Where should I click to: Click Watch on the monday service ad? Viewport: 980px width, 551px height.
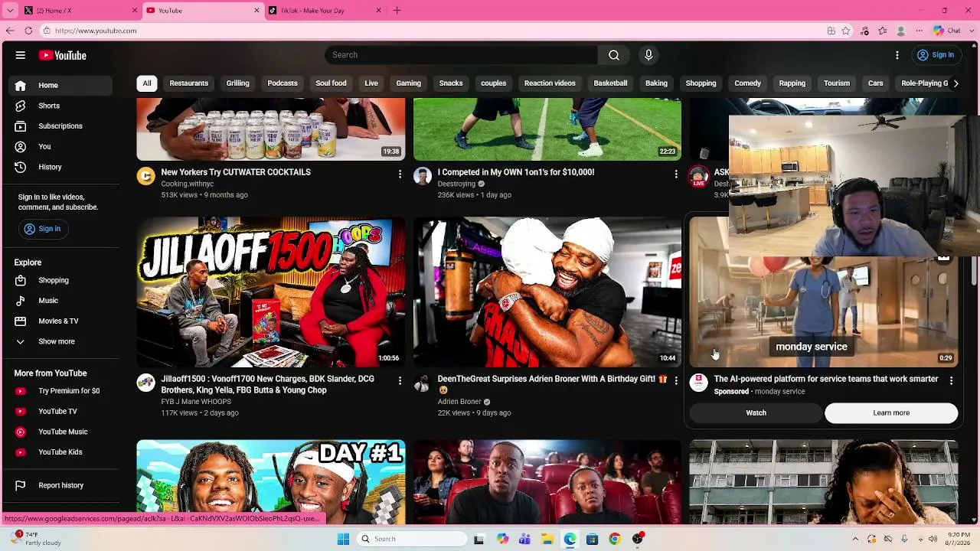[x=756, y=412]
